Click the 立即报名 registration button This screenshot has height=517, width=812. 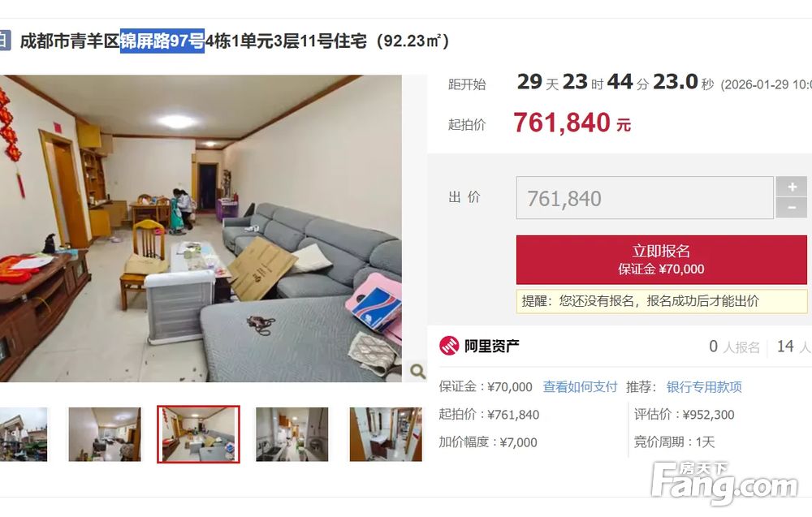coord(661,260)
